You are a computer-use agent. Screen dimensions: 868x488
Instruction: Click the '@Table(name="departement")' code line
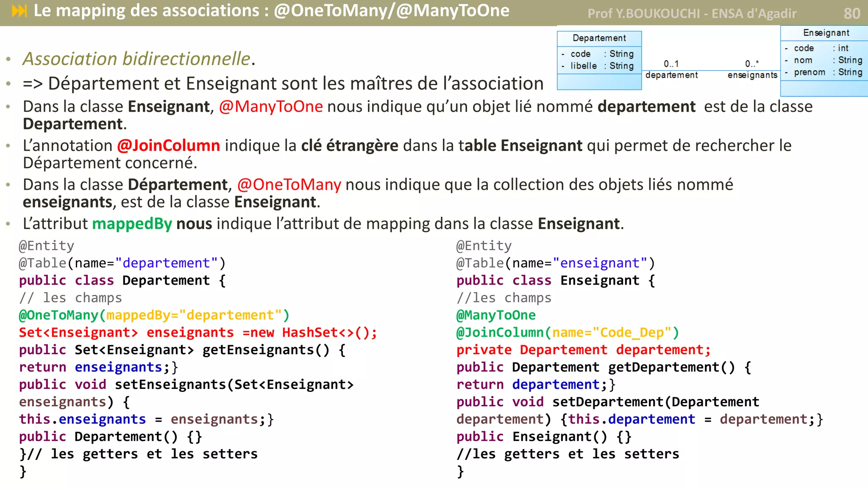tap(122, 263)
